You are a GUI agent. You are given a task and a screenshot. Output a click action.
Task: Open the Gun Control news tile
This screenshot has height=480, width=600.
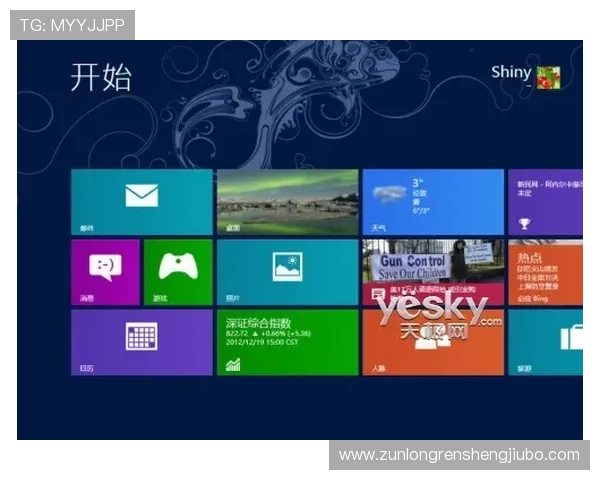(432, 265)
